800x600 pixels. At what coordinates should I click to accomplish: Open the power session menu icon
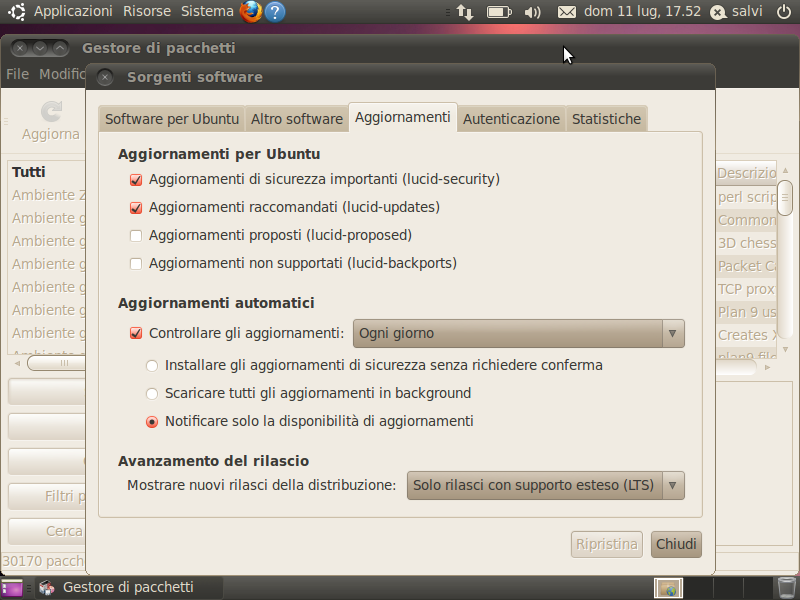click(784, 11)
